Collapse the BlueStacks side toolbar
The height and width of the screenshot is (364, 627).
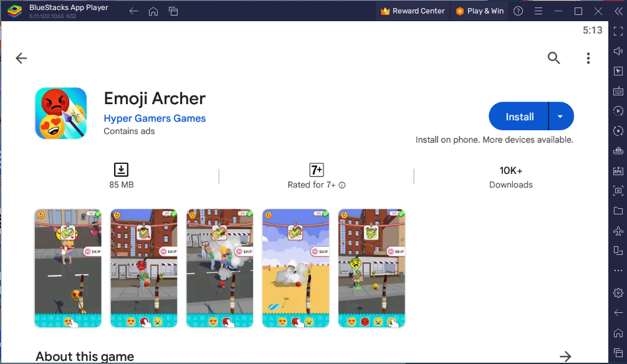618,11
